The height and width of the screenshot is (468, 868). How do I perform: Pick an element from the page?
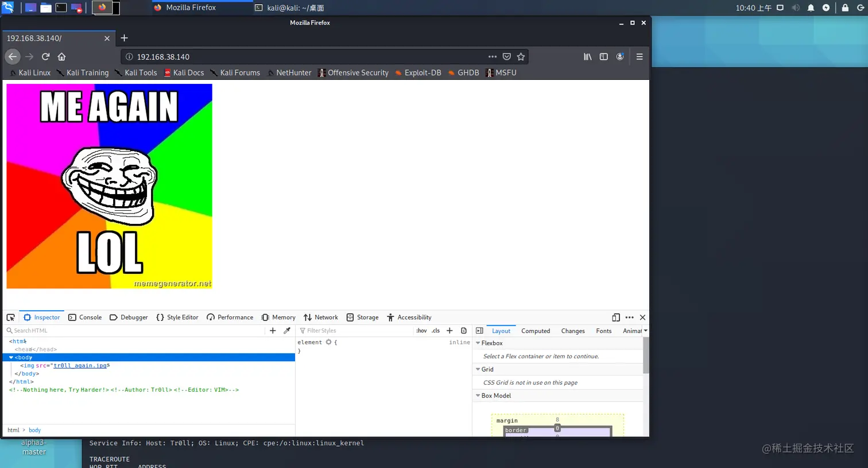10,317
